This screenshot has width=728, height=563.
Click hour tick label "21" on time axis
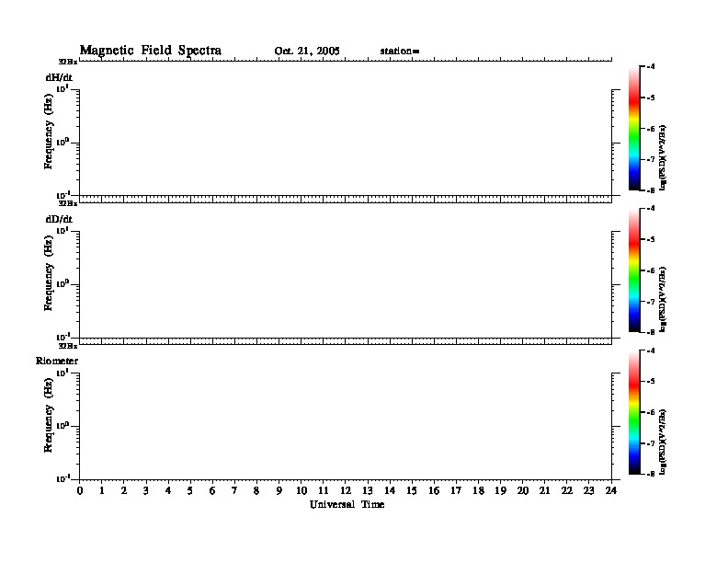click(x=544, y=490)
